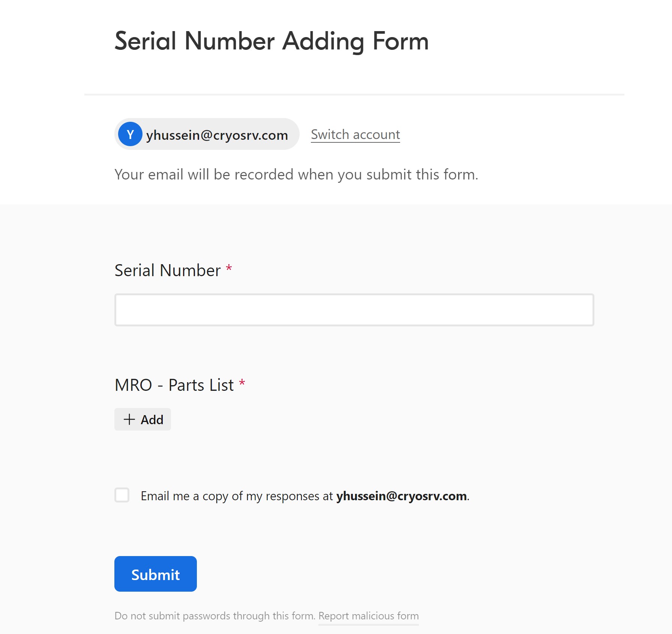Viewport: 672px width, 634px height.
Task: Open the Switch account link
Action: point(355,135)
